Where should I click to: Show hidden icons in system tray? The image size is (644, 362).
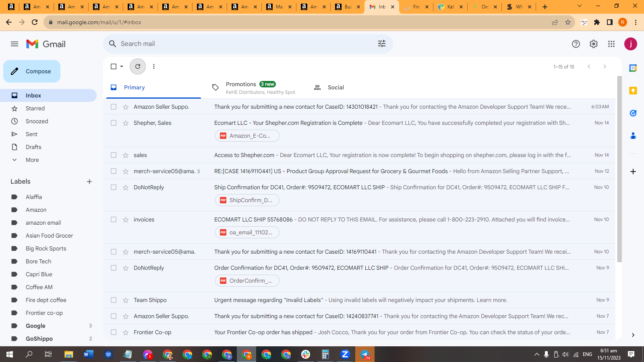tap(536, 354)
